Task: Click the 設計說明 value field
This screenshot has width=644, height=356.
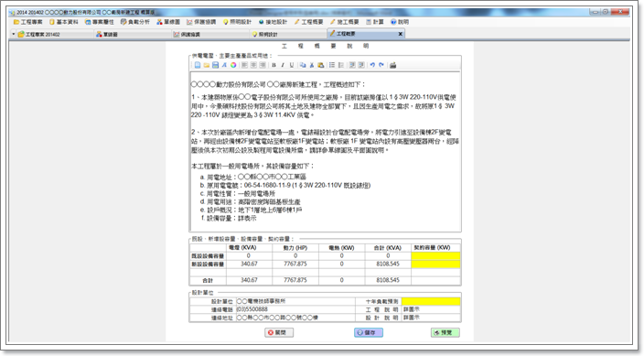Action: (x=431, y=318)
